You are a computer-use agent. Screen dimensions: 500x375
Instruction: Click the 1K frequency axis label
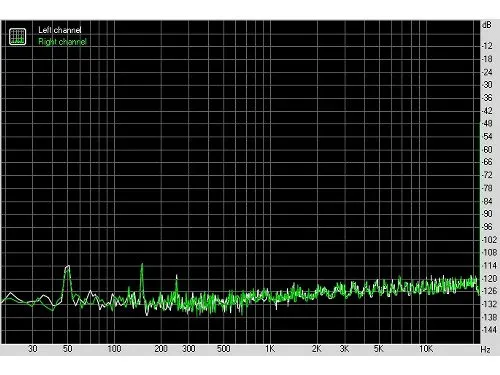pos(270,349)
